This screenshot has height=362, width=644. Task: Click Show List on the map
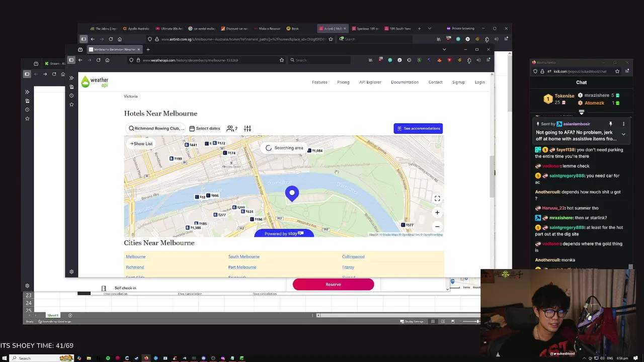coord(141,144)
